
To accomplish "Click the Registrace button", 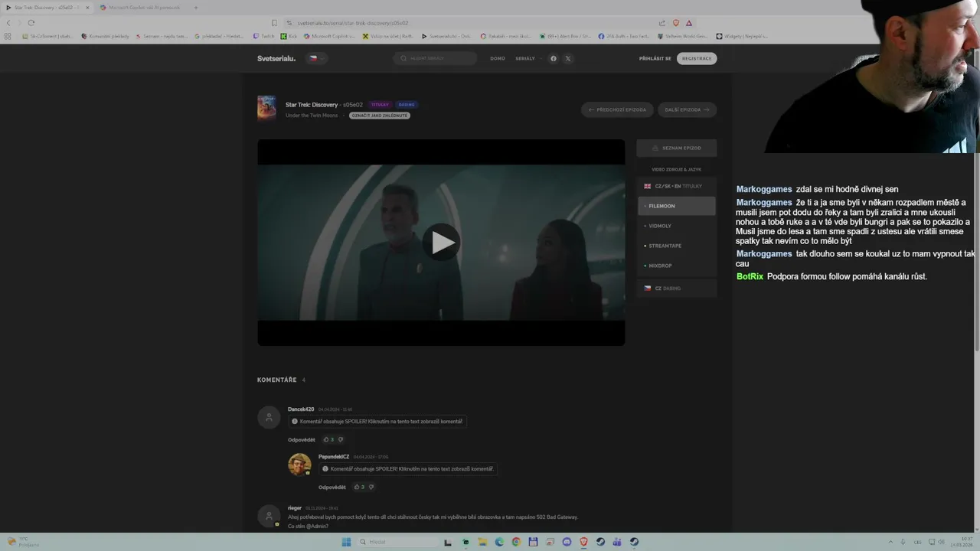I will click(x=697, y=58).
